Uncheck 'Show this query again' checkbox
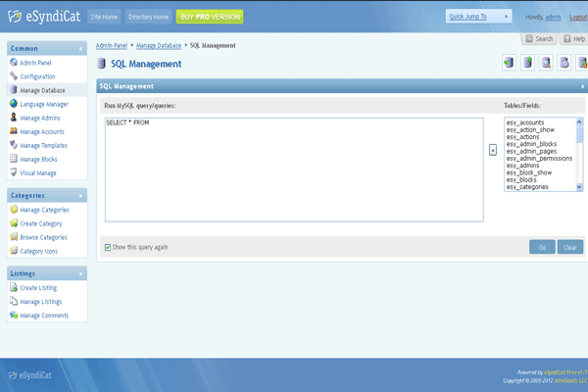588x392 pixels. [108, 247]
